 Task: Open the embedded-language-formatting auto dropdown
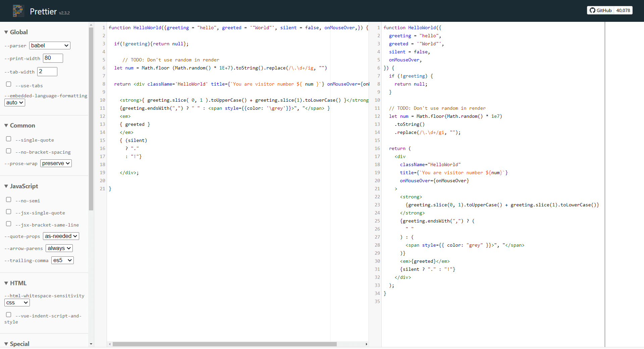coord(15,102)
